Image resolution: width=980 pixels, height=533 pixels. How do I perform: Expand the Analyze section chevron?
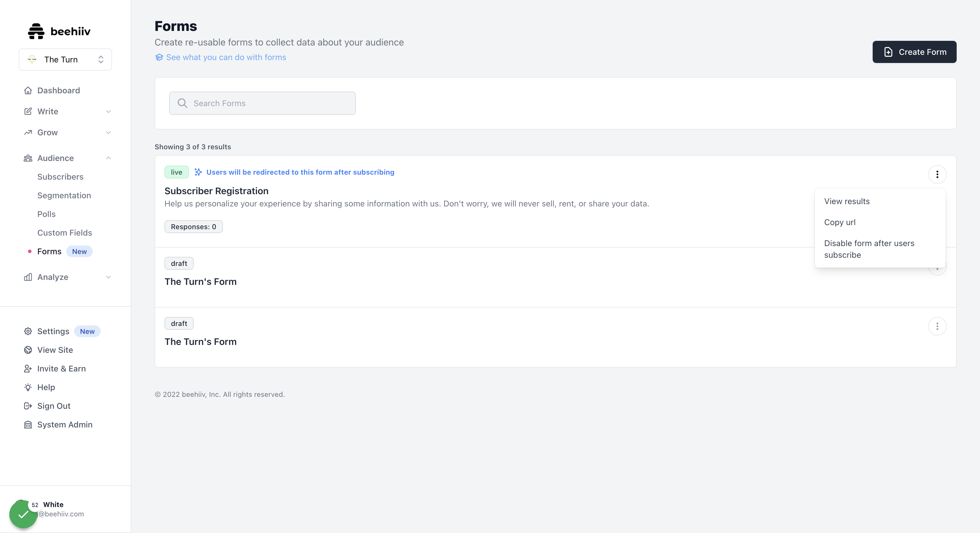coord(108,277)
